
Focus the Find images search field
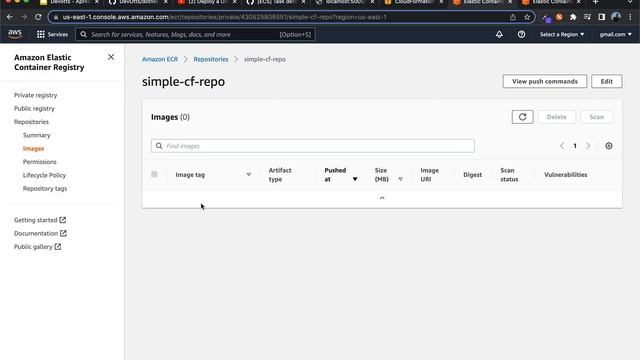pos(313,146)
